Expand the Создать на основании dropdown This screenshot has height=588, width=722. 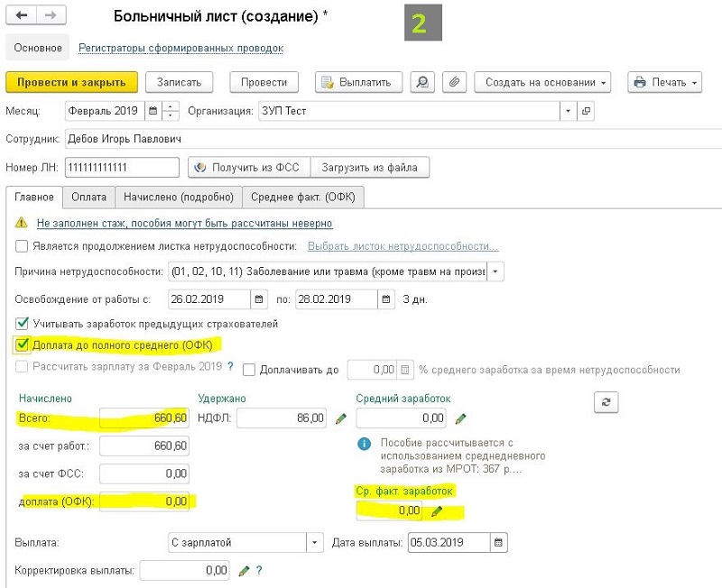(x=542, y=82)
